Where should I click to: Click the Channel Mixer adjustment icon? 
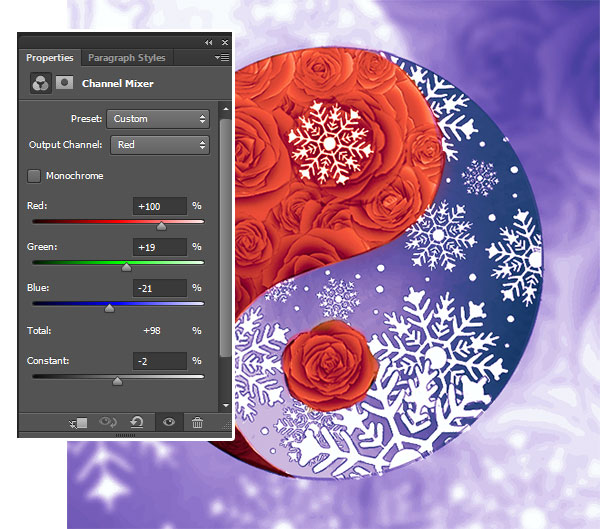[x=41, y=83]
